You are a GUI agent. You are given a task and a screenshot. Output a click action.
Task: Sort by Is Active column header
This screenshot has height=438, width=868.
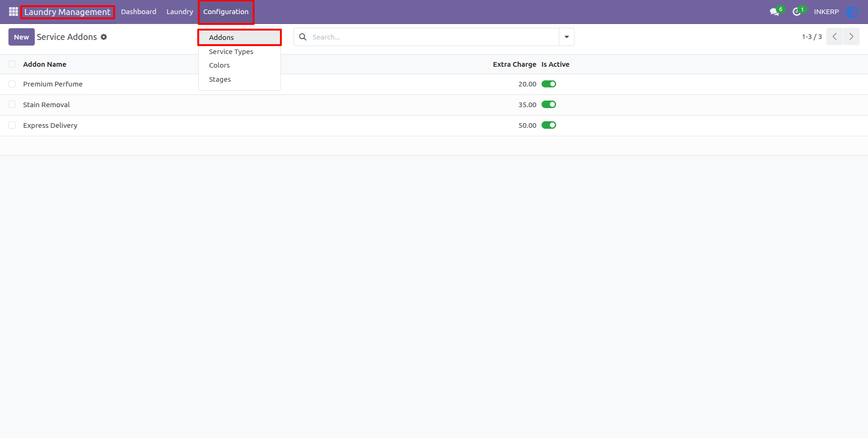tap(555, 64)
